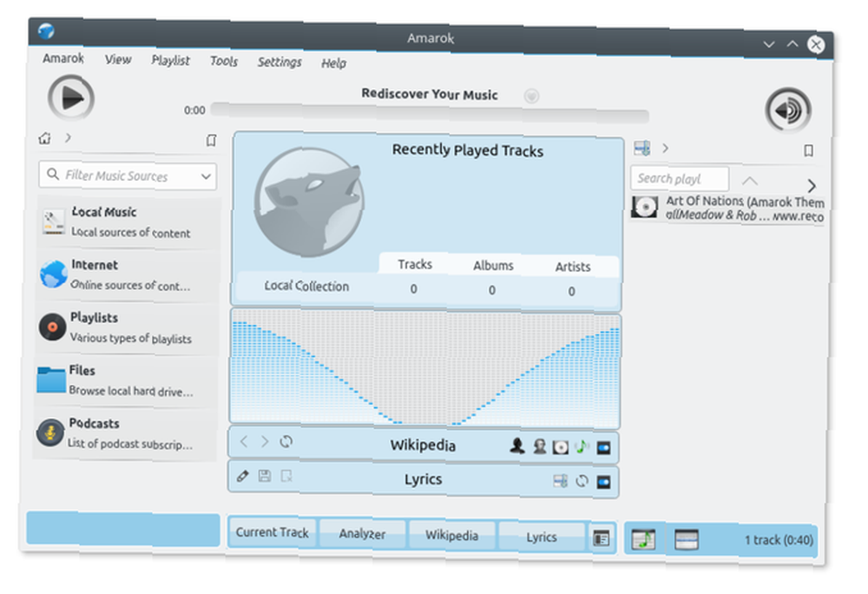
Task: Go to media sources home icon
Action: [45, 138]
